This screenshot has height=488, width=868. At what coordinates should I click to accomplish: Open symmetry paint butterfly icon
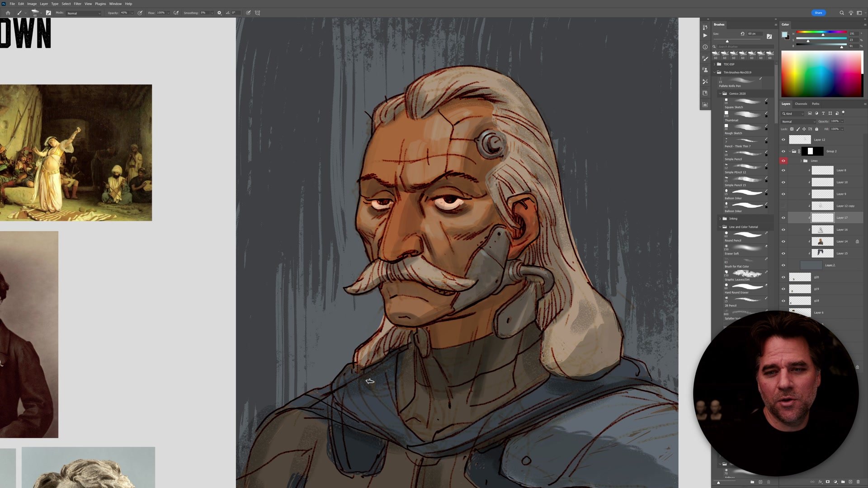coord(258,13)
